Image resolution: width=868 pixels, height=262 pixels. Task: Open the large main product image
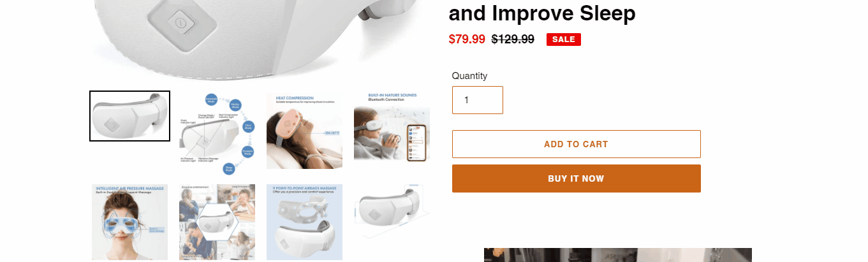pyautogui.click(x=260, y=40)
